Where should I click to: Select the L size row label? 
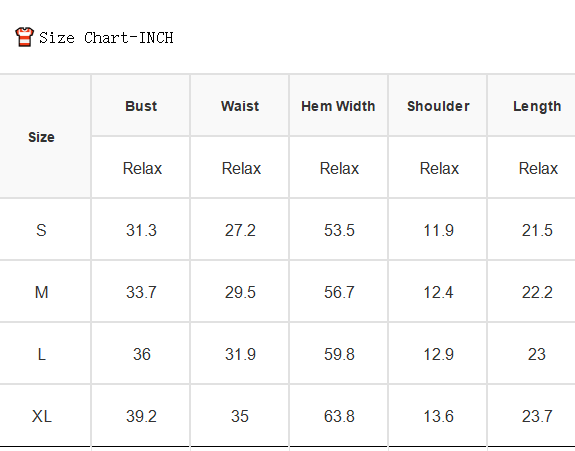pos(41,354)
